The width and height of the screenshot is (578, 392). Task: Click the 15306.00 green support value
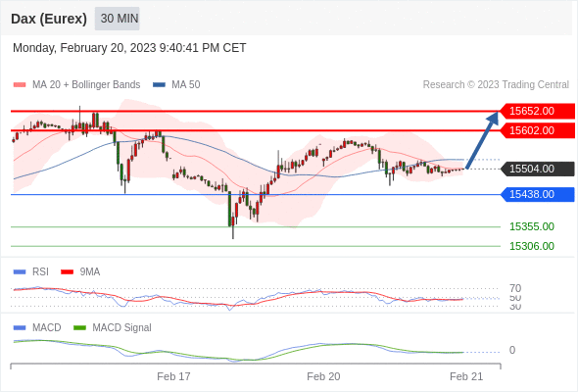(x=532, y=246)
